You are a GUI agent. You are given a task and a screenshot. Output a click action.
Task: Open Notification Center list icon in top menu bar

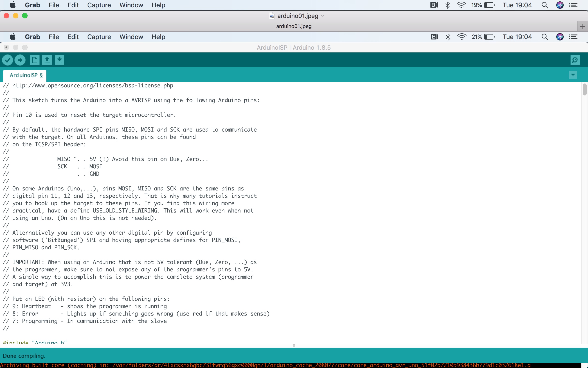click(x=574, y=5)
